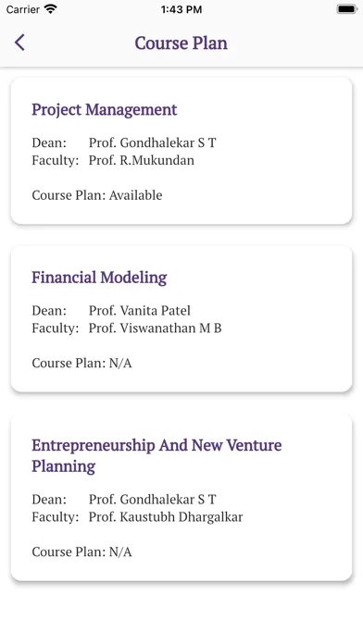Open the Project Management course card
363x644 pixels.
coord(181,151)
